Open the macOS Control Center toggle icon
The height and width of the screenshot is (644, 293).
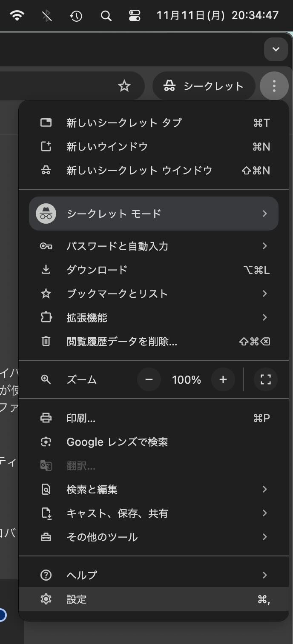point(134,16)
